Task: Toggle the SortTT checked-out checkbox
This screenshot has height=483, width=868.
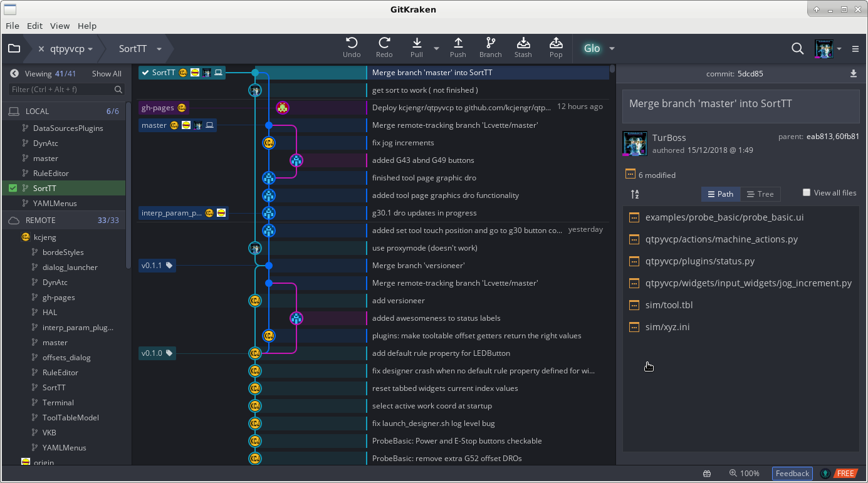Action: tap(13, 188)
